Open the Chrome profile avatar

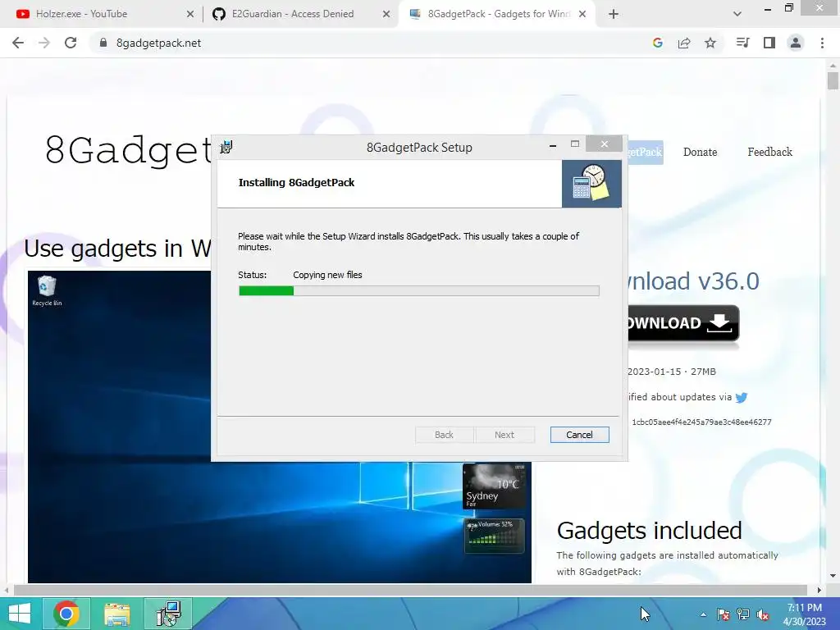pyautogui.click(x=796, y=43)
